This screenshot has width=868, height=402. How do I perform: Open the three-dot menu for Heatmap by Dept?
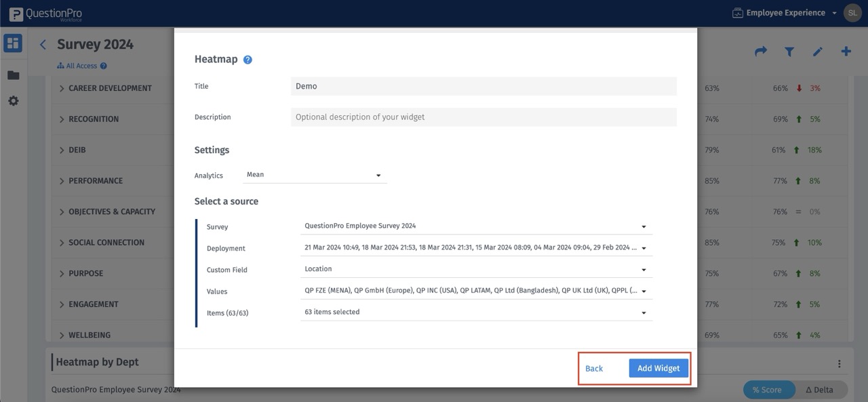(x=840, y=363)
